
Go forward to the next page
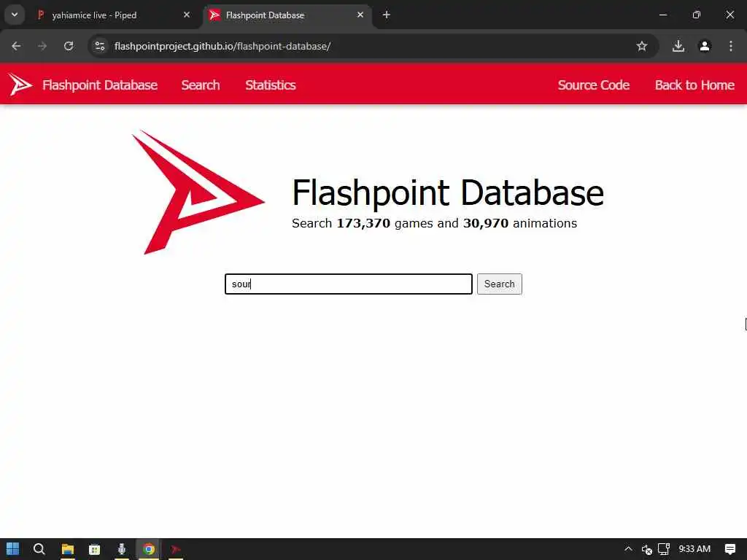click(x=42, y=46)
